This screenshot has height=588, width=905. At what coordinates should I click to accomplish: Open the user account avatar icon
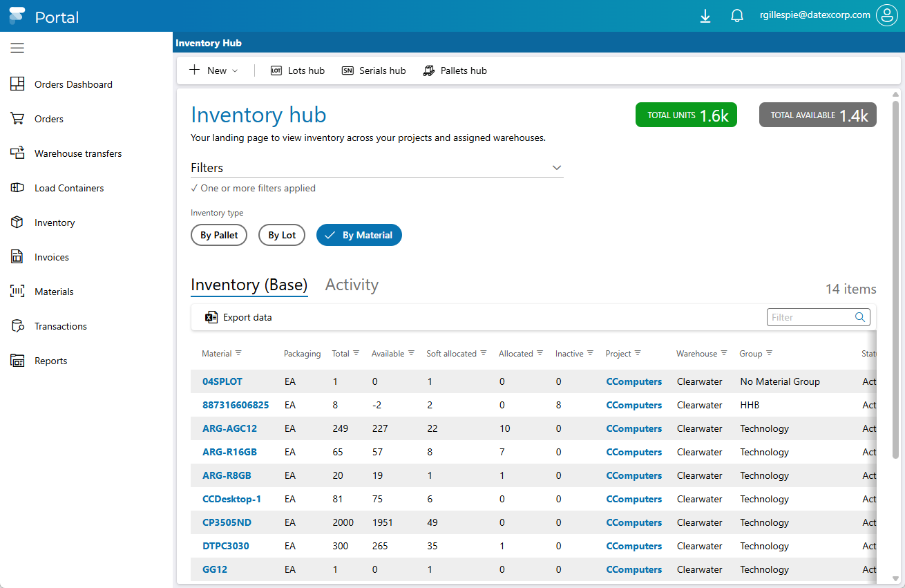886,15
